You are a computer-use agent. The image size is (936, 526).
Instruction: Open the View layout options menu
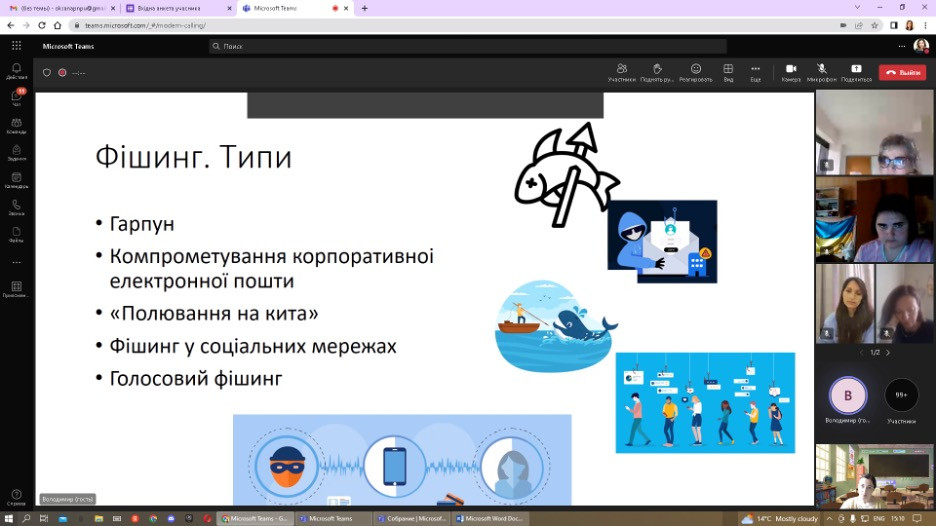[728, 72]
